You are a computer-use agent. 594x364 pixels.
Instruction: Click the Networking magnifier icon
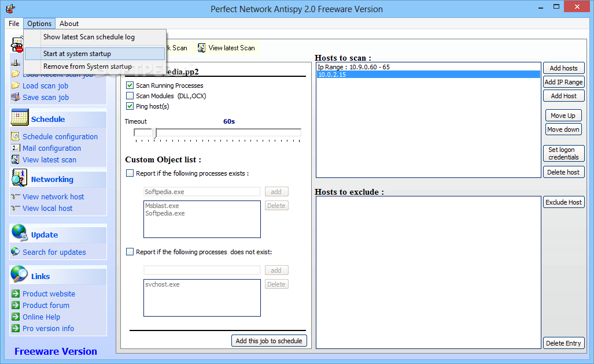19,177
